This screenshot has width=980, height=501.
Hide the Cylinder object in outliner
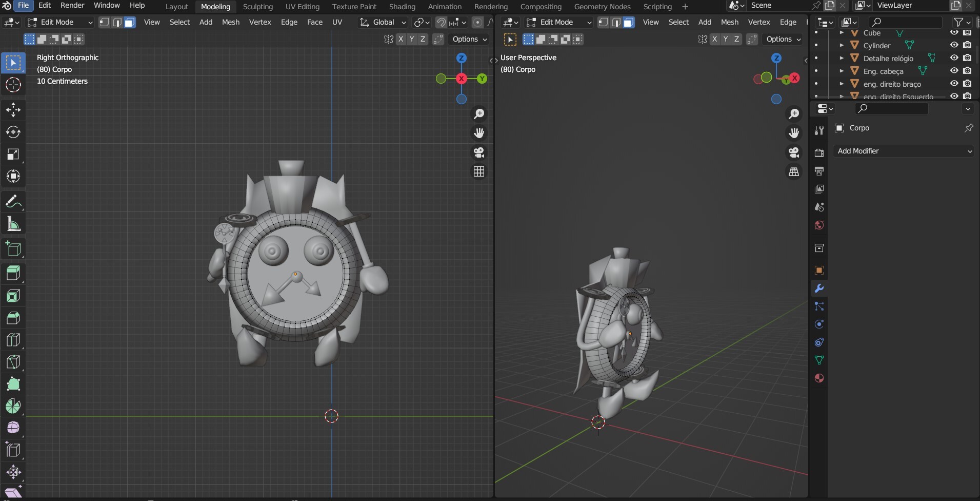point(954,45)
